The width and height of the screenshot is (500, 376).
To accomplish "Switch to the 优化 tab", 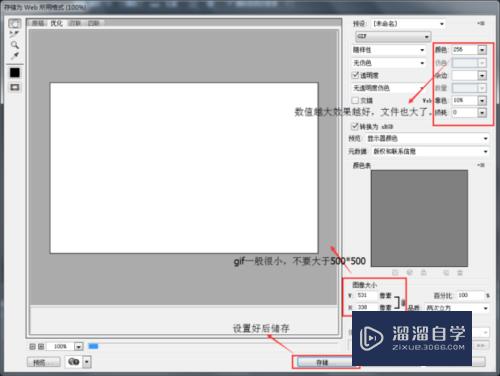I will tap(56, 23).
